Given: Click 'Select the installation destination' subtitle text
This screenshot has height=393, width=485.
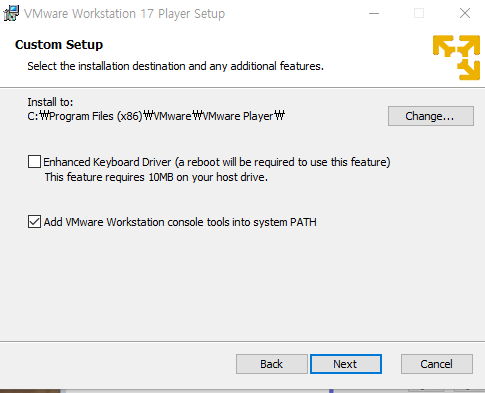Looking at the screenshot, I should (175, 66).
